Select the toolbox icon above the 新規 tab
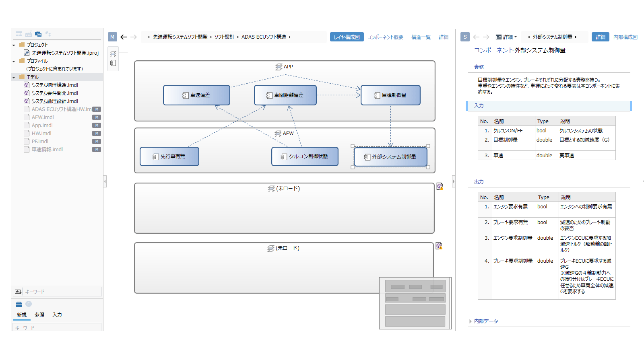This screenshot has height=362, width=644. pos(18,304)
